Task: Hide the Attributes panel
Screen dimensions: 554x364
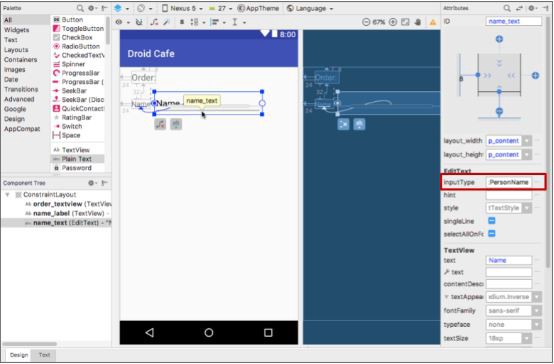Action: pos(545,8)
